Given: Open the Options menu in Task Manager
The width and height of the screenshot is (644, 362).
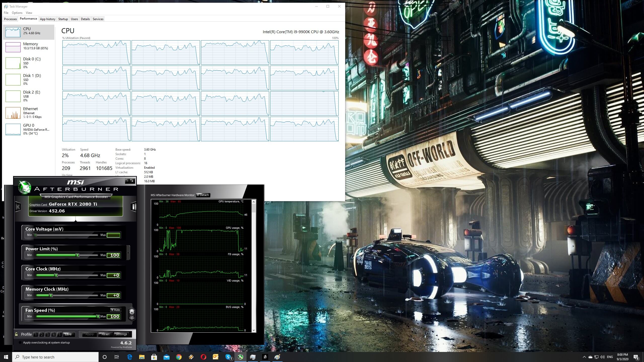Looking at the screenshot, I should [17, 13].
